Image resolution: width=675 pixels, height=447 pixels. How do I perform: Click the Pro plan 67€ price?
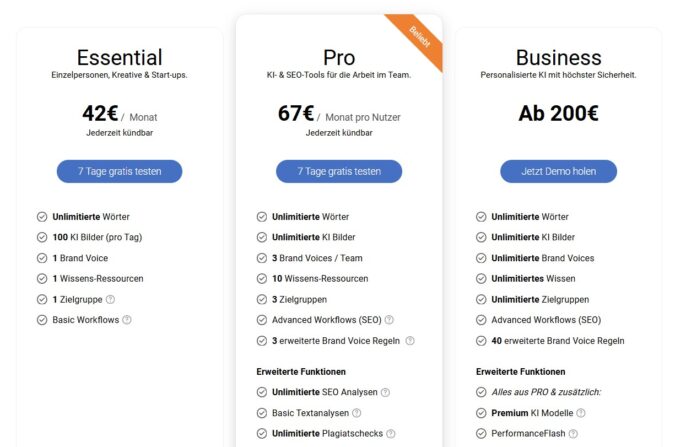[x=296, y=114]
